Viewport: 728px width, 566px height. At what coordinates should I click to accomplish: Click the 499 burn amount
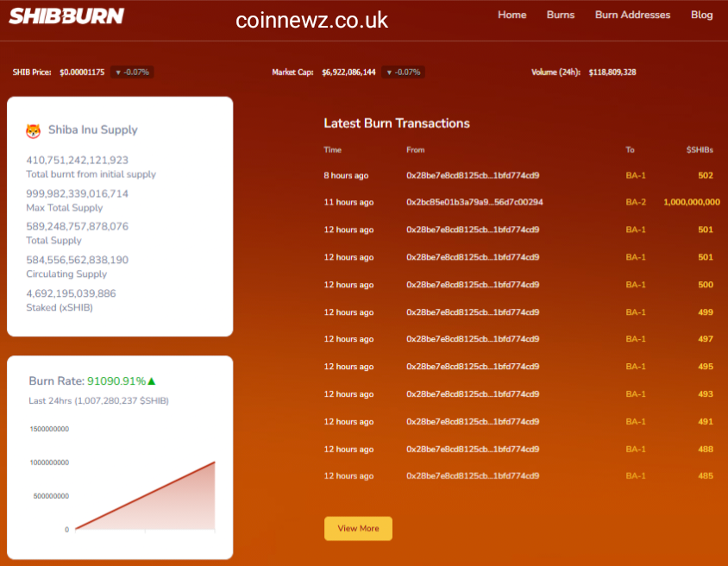pyautogui.click(x=706, y=312)
